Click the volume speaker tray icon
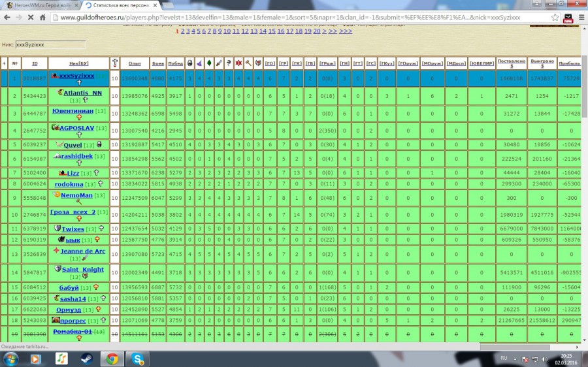This screenshot has height=367, width=588. [x=544, y=359]
